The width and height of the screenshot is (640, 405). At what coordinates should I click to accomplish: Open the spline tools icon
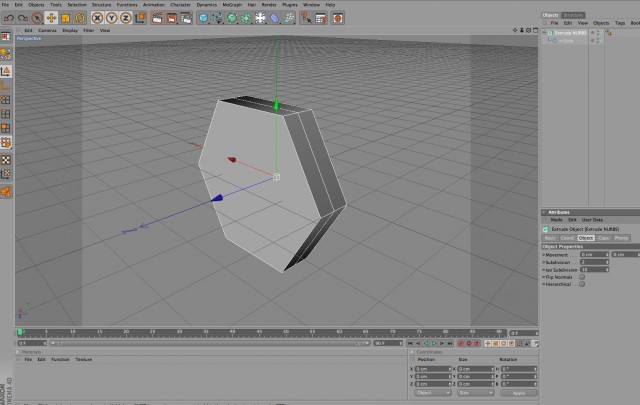(218, 18)
